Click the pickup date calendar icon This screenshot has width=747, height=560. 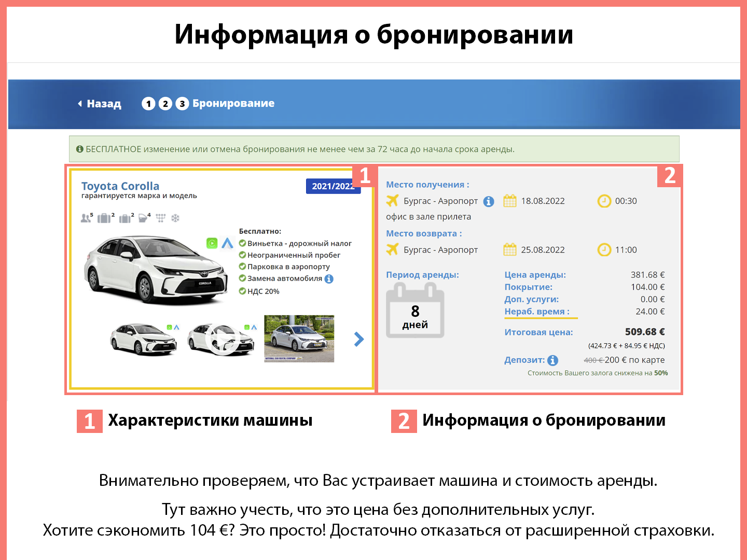510,201
